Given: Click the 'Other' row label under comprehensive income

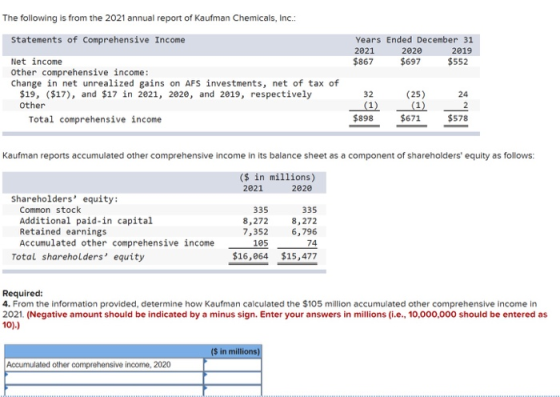Looking at the screenshot, I should click(x=32, y=106).
